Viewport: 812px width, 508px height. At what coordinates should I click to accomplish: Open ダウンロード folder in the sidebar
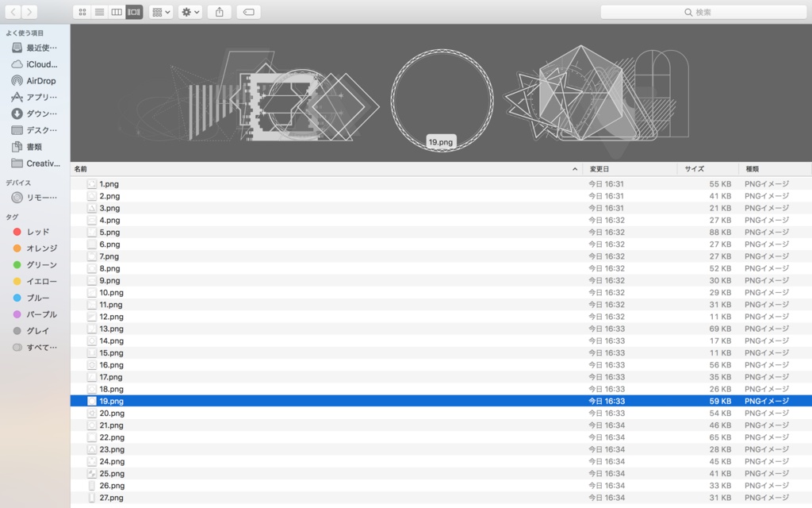(35, 114)
